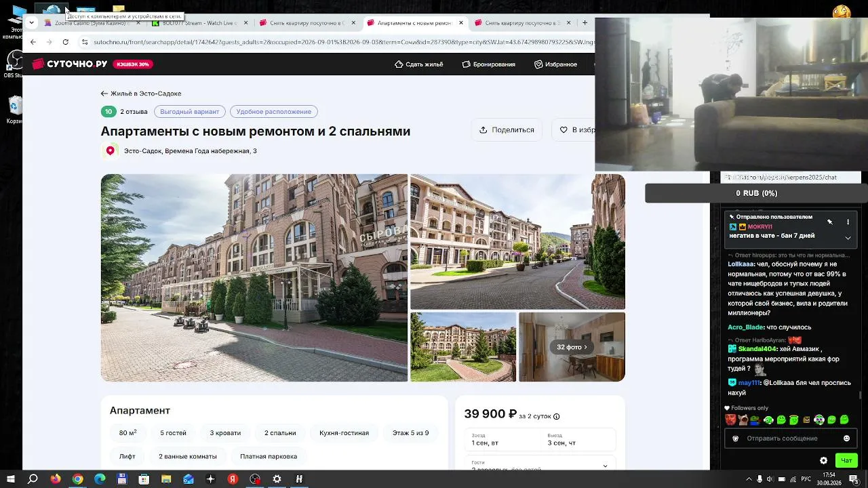Click the 80 м² area chip

tap(128, 433)
